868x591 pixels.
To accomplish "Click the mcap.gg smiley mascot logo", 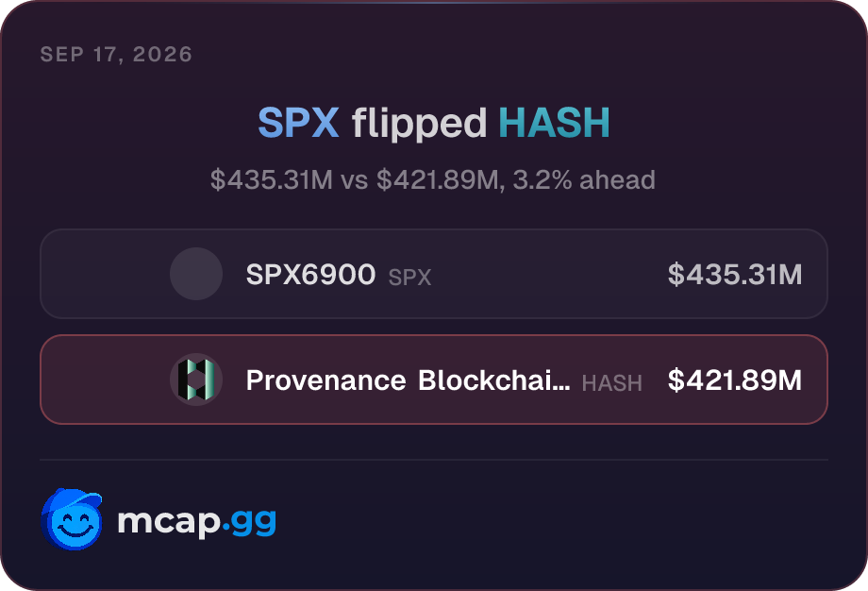I will click(x=72, y=519).
